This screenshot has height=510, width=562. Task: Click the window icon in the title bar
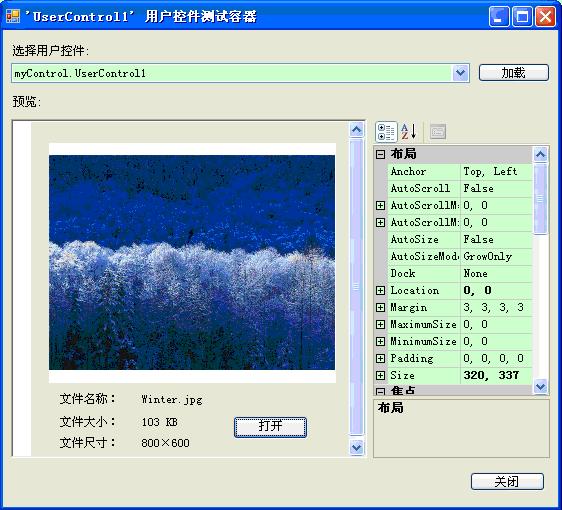point(13,16)
